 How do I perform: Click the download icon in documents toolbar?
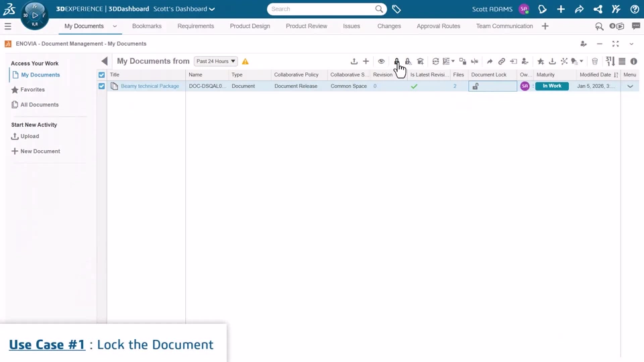tap(552, 61)
